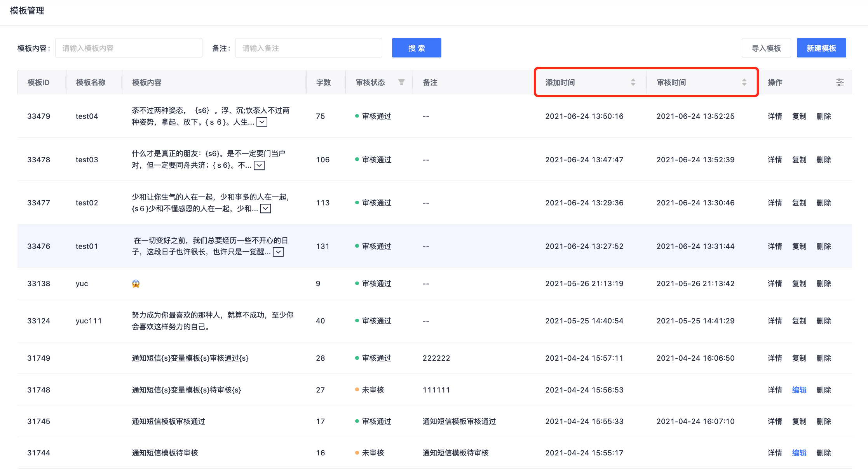Image resolution: width=868 pixels, height=469 pixels.
Task: Click the 模板ID column header
Action: [38, 82]
